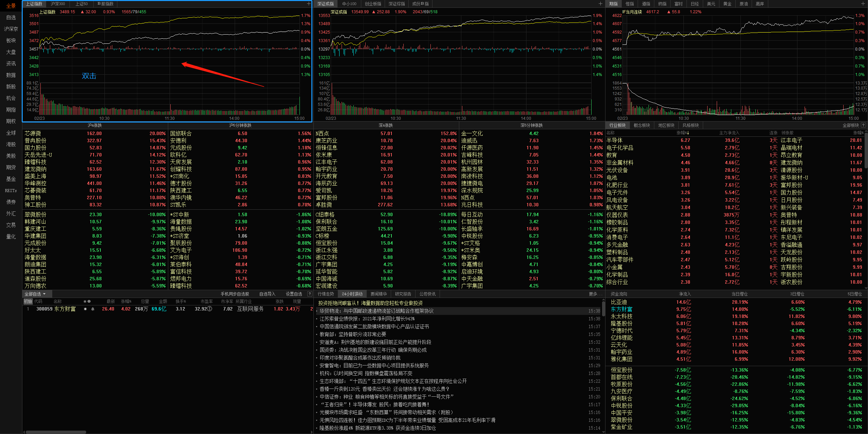Click the 净流入 column header
Image resolution: width=868 pixels, height=434 pixels.
pos(684,294)
